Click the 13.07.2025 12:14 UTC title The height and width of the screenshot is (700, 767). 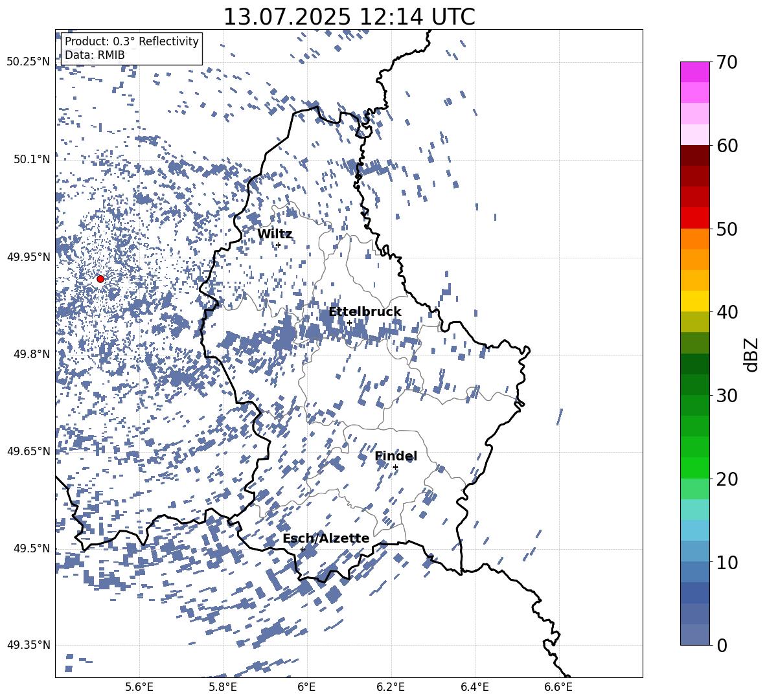[349, 17]
